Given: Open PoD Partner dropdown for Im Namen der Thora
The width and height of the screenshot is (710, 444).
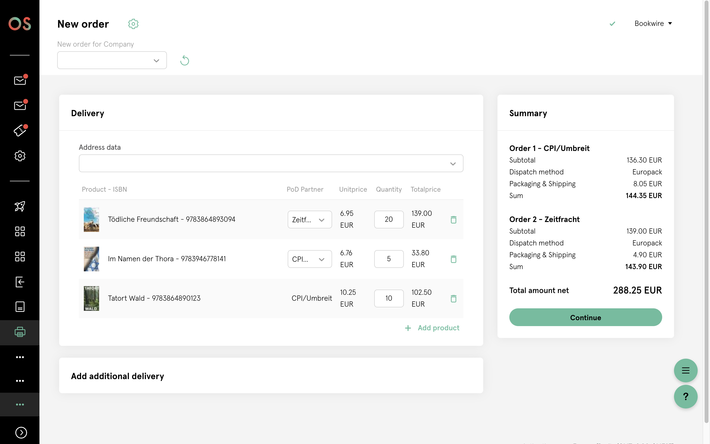Looking at the screenshot, I should pyautogui.click(x=309, y=259).
